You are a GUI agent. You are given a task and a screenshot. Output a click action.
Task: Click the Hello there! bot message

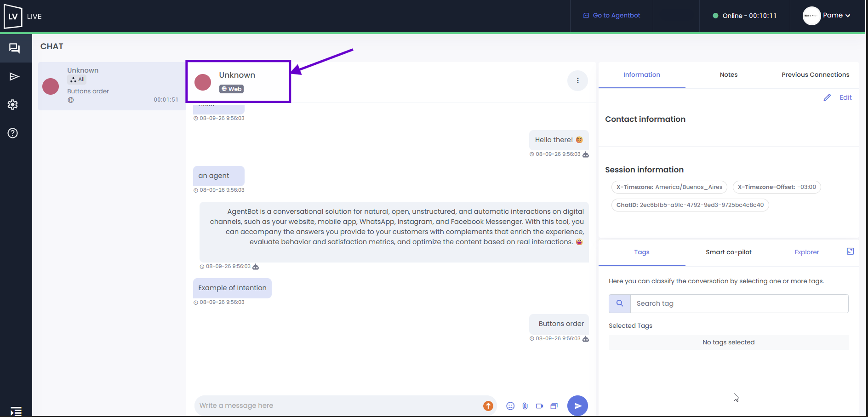coord(559,140)
